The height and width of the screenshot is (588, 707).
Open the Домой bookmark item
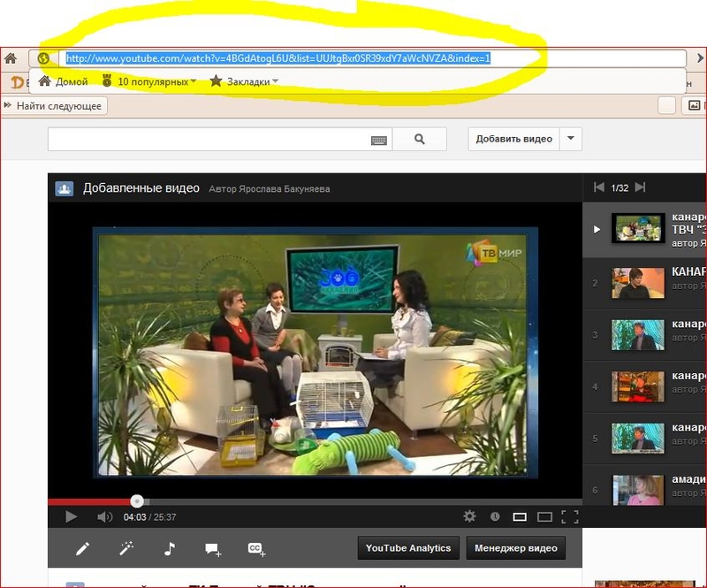(x=64, y=81)
